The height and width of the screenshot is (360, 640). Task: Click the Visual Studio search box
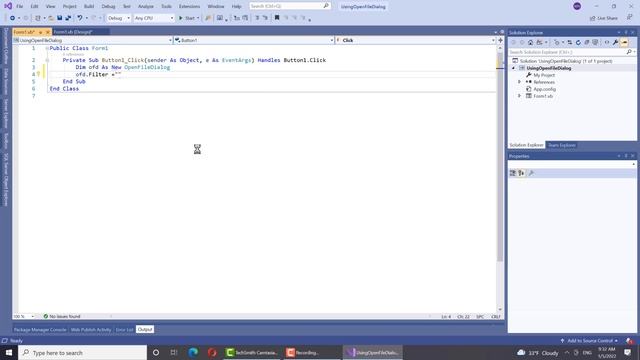coord(289,6)
